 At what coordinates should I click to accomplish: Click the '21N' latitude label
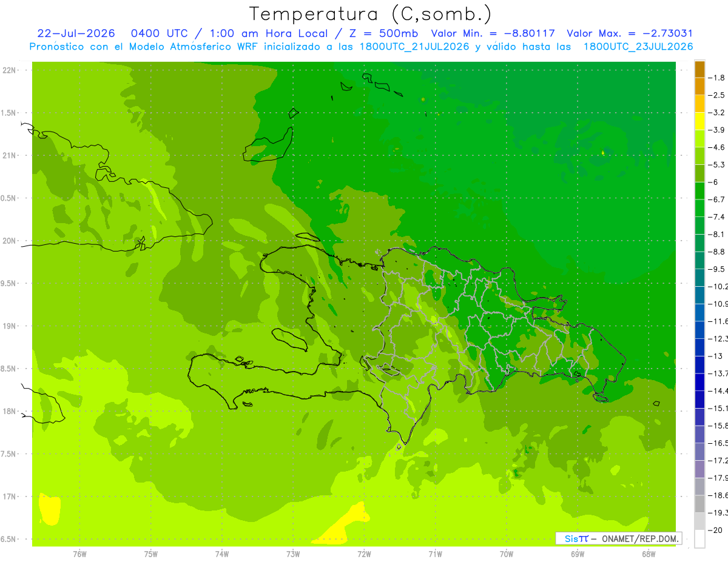pos(10,155)
